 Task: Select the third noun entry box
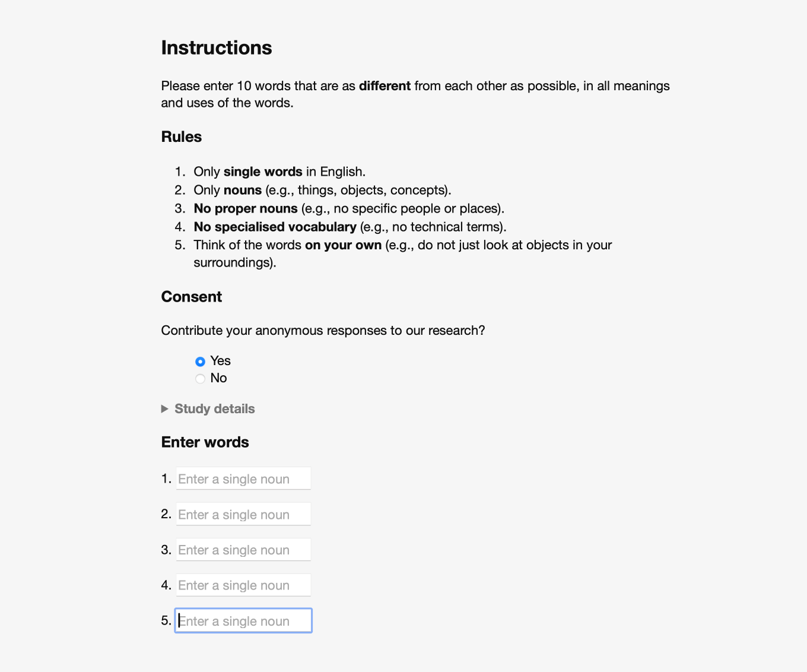click(243, 550)
